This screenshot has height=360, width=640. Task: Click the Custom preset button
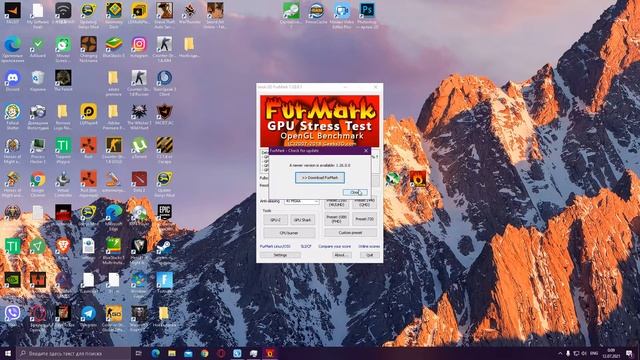click(x=351, y=233)
